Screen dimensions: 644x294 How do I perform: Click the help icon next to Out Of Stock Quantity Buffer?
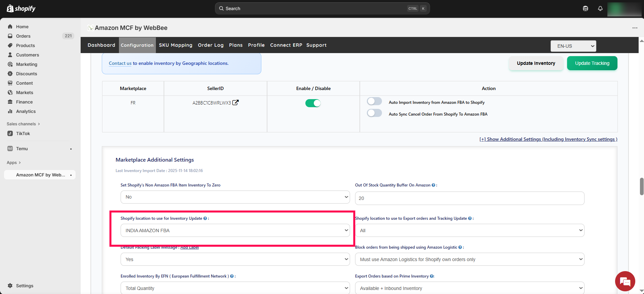[x=433, y=185]
